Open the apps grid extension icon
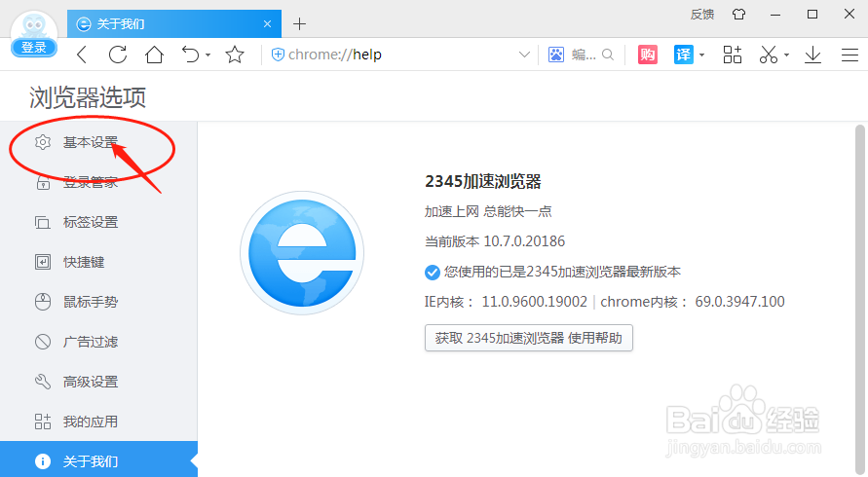Image resolution: width=868 pixels, height=477 pixels. (x=732, y=55)
